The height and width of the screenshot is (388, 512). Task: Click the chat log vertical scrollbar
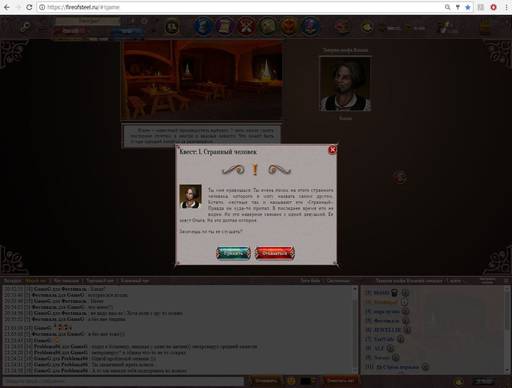point(355,329)
